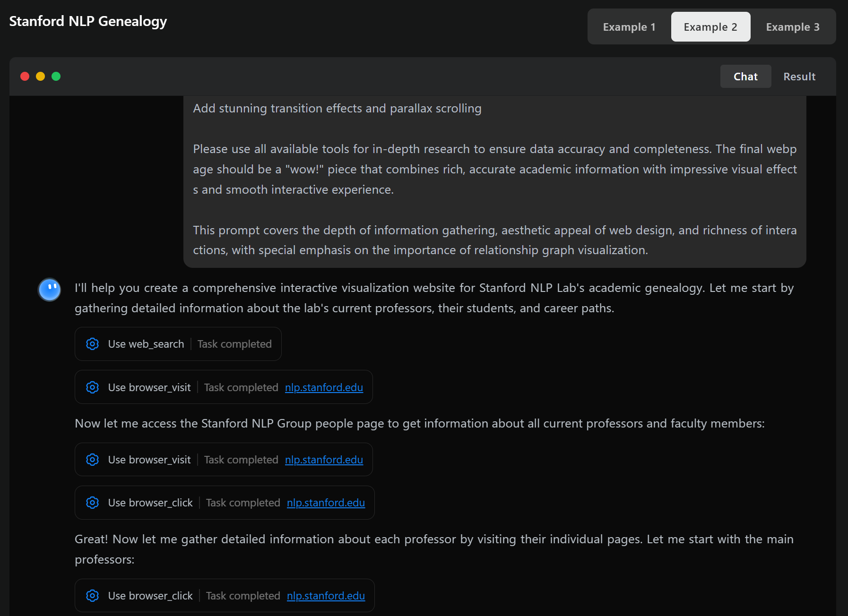The height and width of the screenshot is (616, 848).
Task: Open the Example 3 tab
Action: pos(793,27)
